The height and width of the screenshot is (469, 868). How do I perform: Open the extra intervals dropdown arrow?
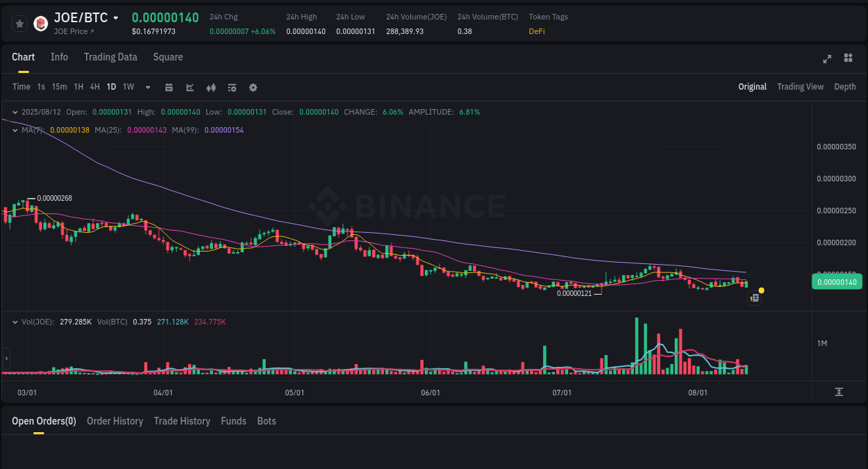tap(147, 87)
